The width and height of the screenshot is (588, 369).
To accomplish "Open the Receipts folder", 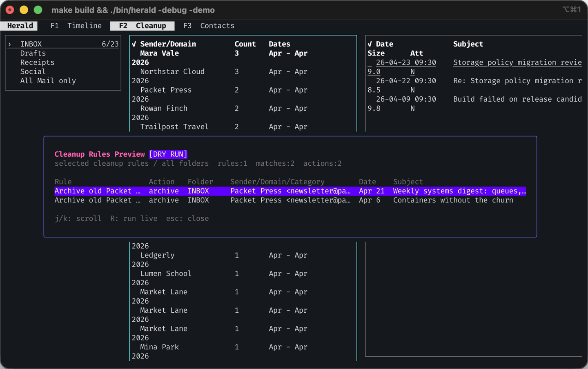I will [x=37, y=62].
